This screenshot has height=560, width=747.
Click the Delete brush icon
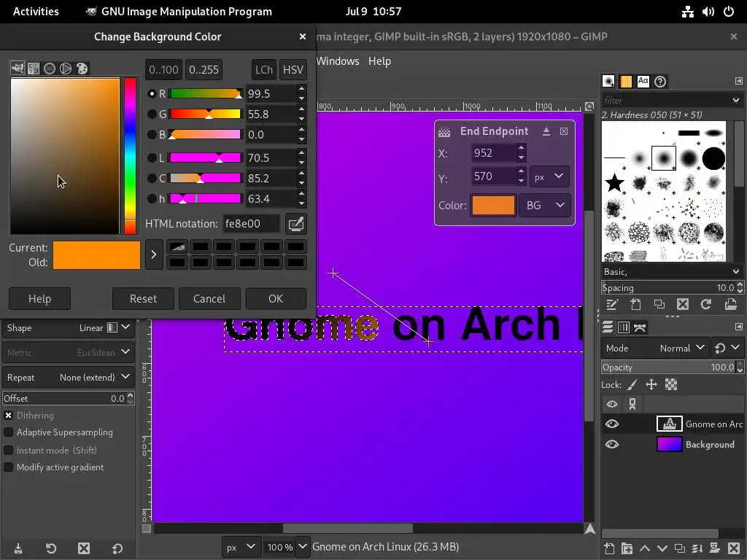tap(683, 304)
